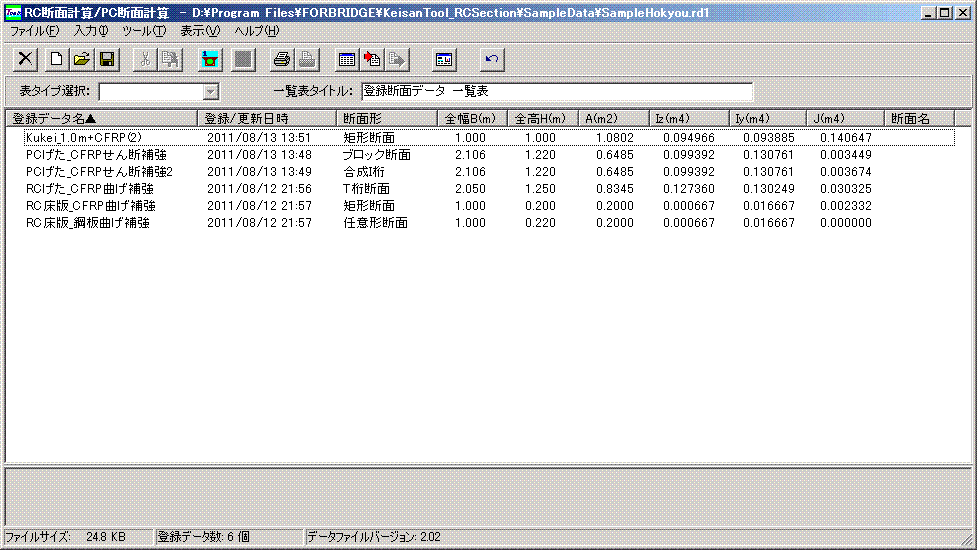Image resolution: width=977 pixels, height=550 pixels.
Task: Click the Iy(m4) column header
Action: [x=768, y=118]
